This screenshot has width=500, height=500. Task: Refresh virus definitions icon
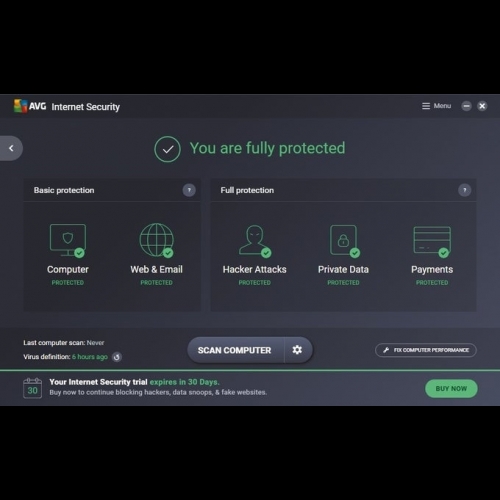[x=117, y=357]
